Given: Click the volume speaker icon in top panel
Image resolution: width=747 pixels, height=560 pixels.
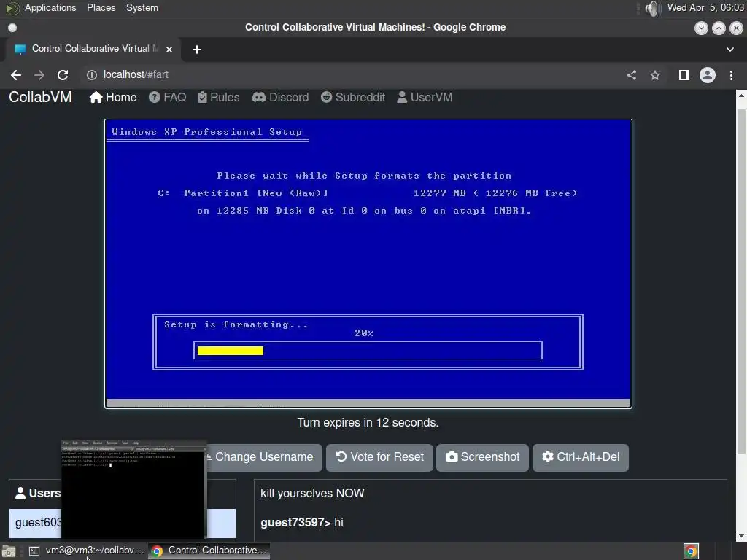Looking at the screenshot, I should click(x=652, y=8).
